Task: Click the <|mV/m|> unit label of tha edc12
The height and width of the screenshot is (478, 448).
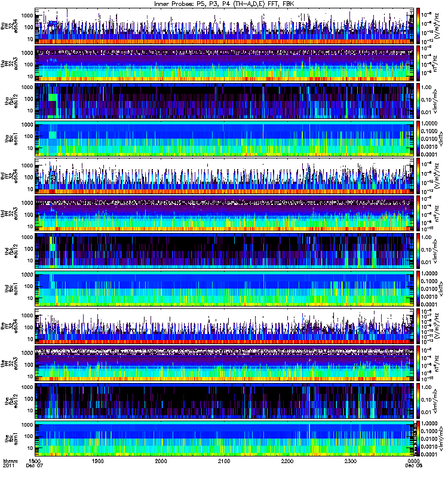Action: (435, 101)
